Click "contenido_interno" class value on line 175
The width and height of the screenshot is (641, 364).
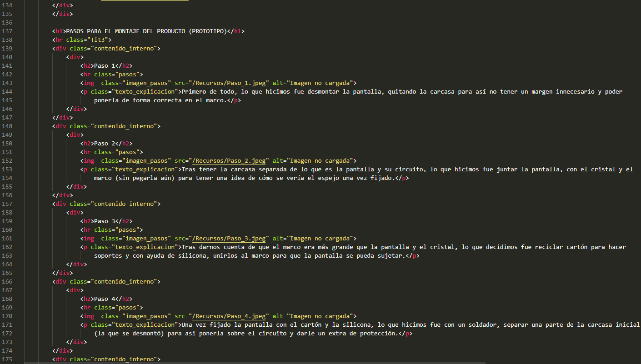click(124, 359)
